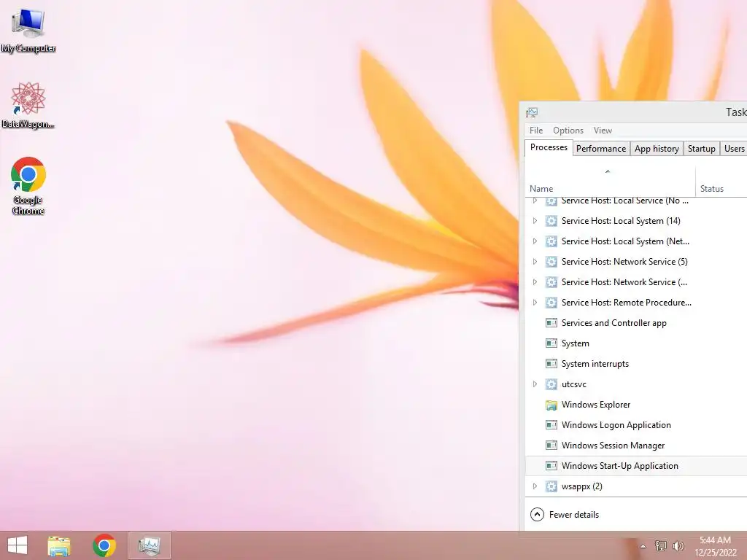Screen dimensions: 747x560
Task: Click the Services and Controller app icon
Action: click(x=551, y=323)
